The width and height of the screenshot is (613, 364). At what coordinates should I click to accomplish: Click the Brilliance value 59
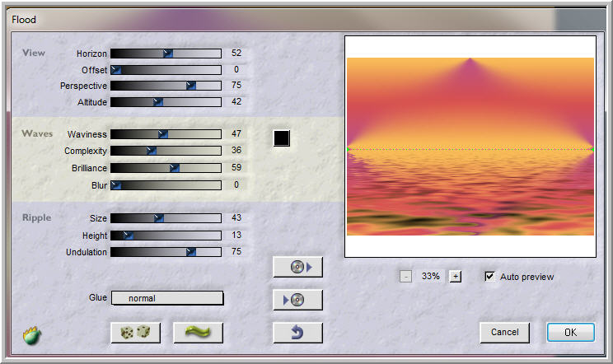[x=236, y=167]
